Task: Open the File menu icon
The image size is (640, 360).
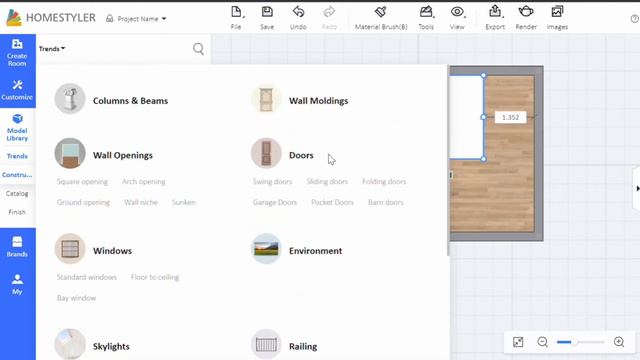Action: tap(236, 12)
